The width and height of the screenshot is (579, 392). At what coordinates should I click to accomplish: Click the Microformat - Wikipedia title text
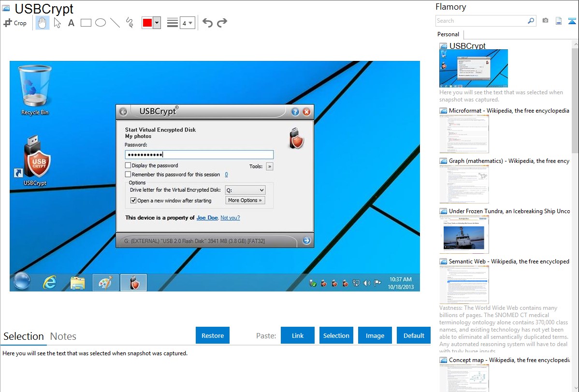click(509, 111)
